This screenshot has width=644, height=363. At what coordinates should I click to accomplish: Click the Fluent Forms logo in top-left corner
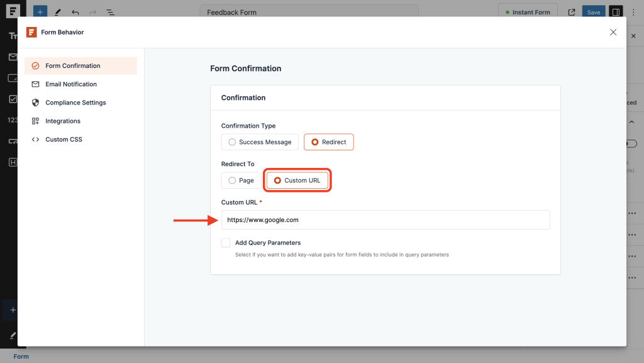tap(13, 11)
